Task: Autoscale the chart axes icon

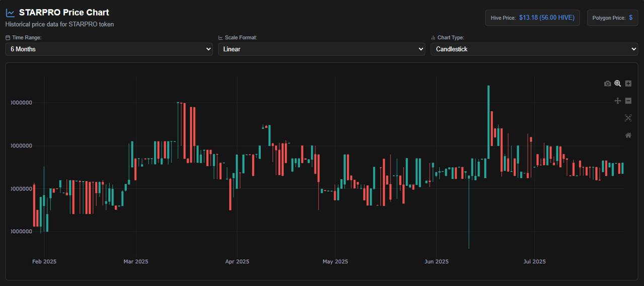Action: pyautogui.click(x=628, y=118)
